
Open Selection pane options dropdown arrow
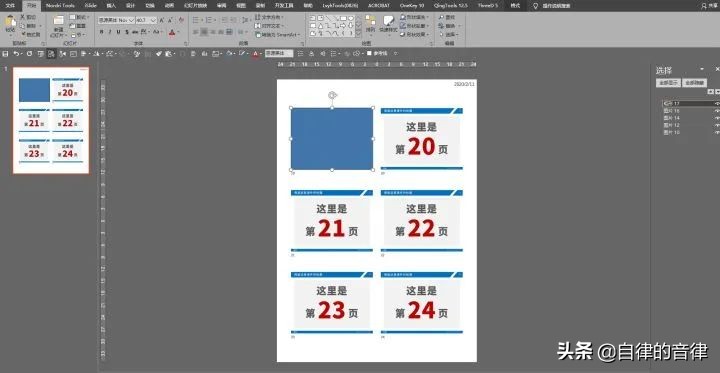click(702, 69)
